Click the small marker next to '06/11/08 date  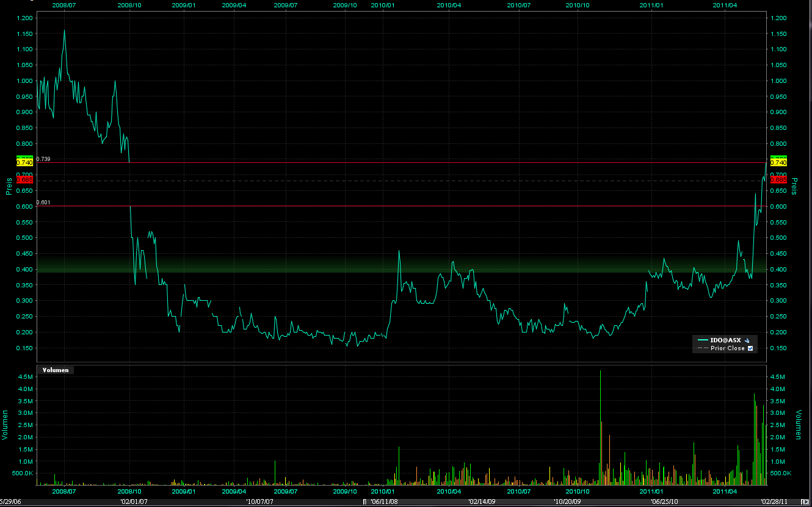click(365, 501)
